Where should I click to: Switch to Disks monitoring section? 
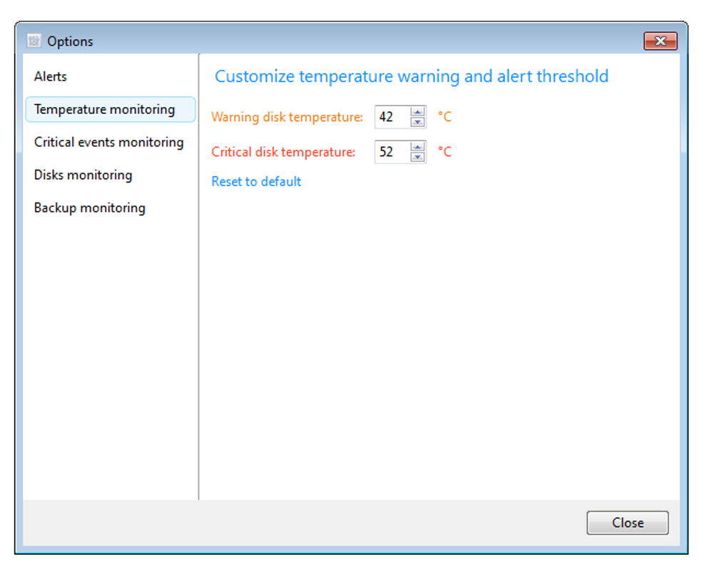83,175
